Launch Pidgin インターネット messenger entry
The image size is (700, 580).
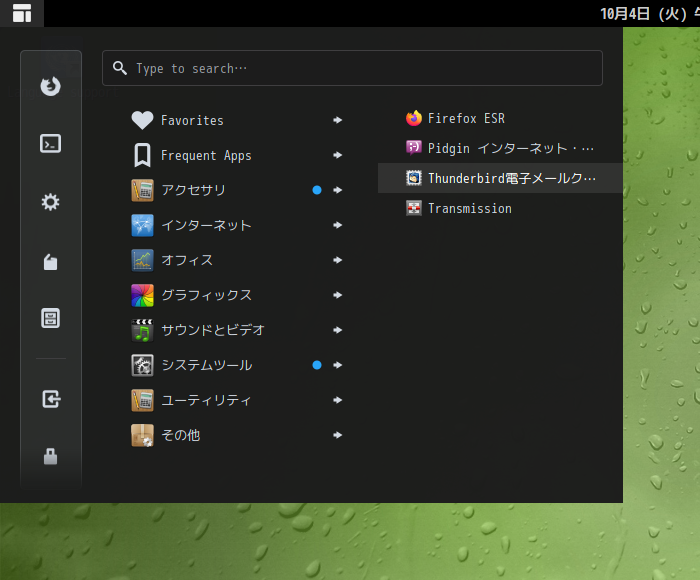(x=500, y=148)
